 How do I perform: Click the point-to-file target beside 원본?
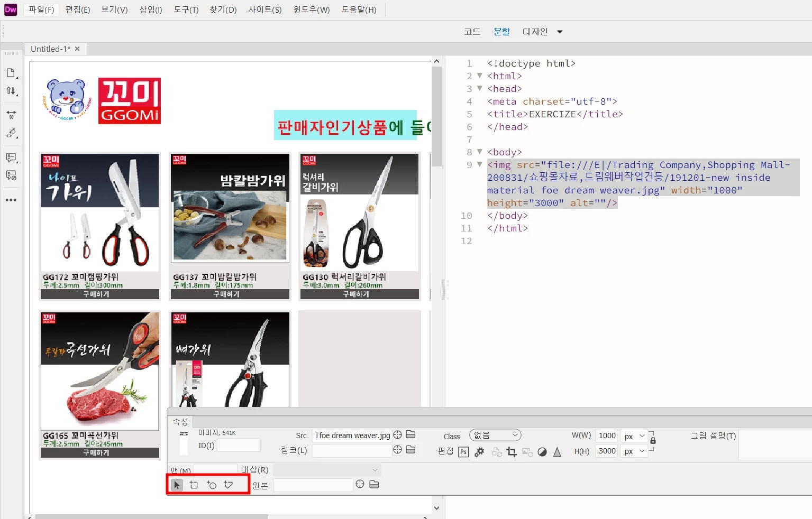coord(360,484)
